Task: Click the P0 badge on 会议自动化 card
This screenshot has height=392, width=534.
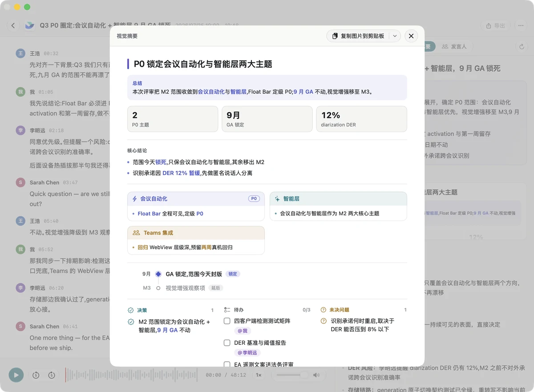Action: 254,199
